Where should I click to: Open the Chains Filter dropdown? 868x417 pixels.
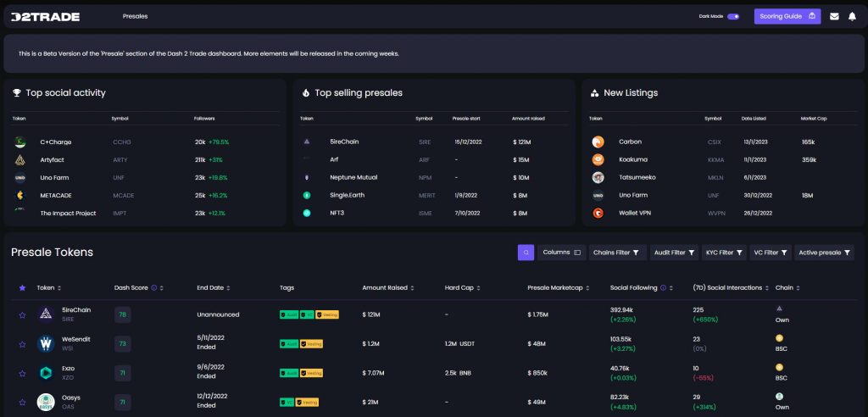617,253
